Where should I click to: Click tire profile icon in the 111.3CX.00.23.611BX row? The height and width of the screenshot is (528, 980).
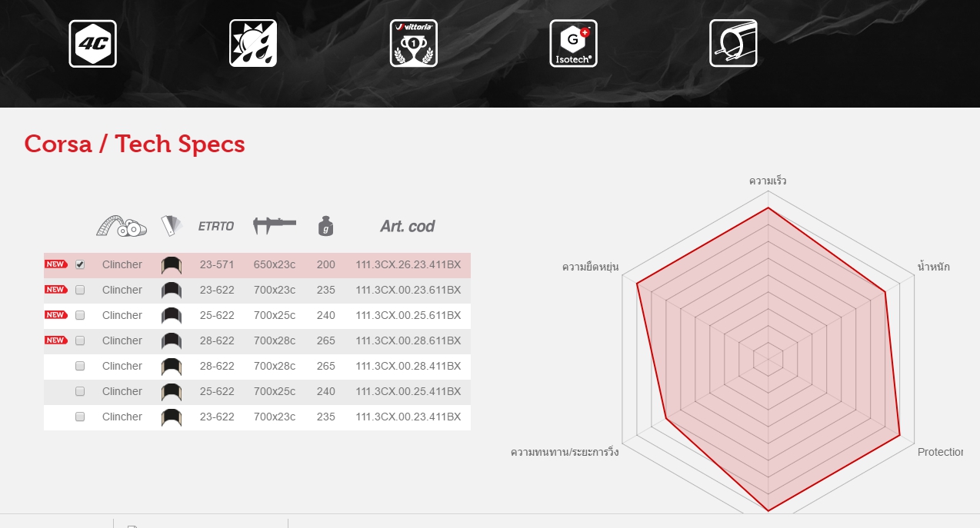pos(172,291)
